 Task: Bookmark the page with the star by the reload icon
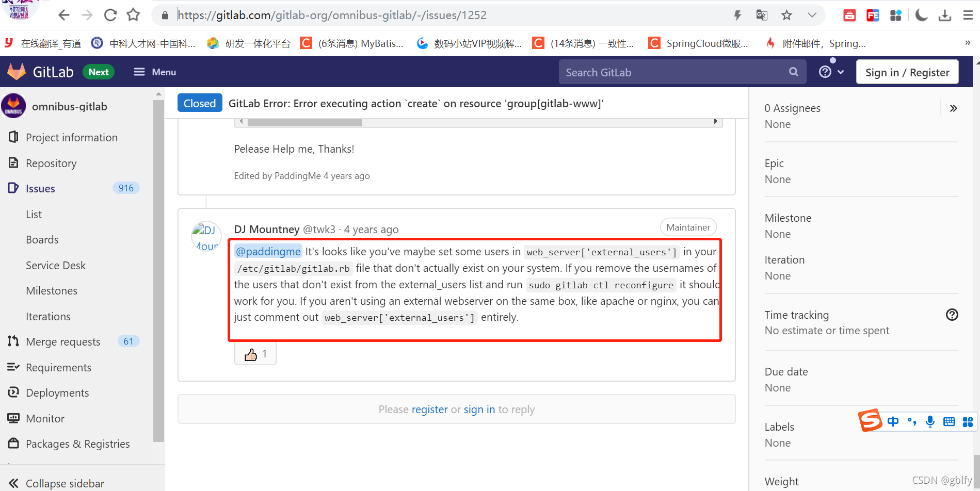133,15
